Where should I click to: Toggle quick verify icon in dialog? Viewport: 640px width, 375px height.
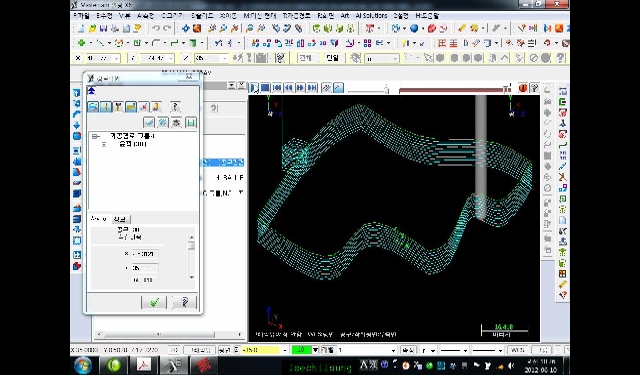pos(156,107)
